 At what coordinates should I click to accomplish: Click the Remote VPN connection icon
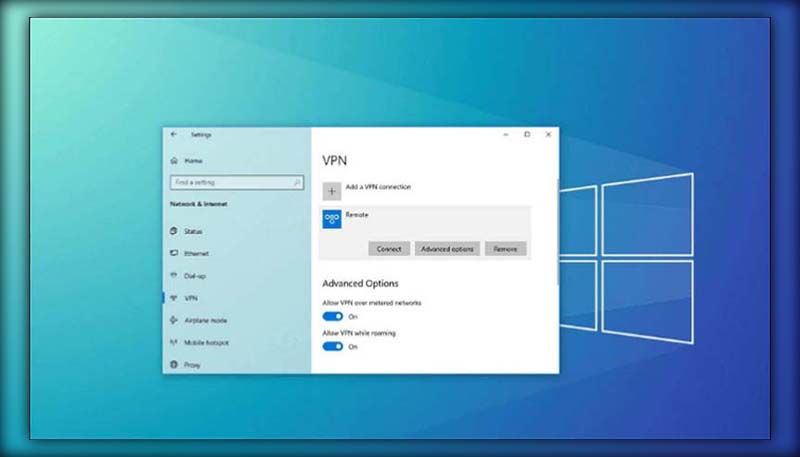point(332,219)
